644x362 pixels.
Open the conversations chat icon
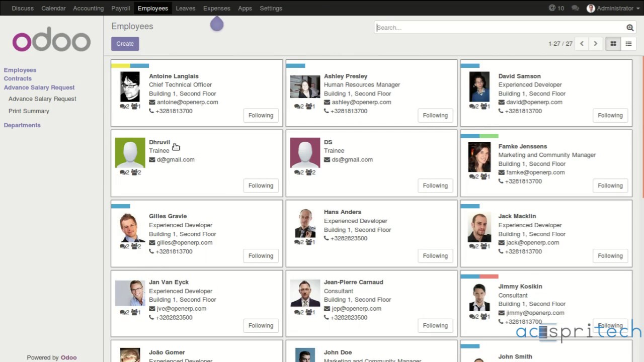pos(575,8)
